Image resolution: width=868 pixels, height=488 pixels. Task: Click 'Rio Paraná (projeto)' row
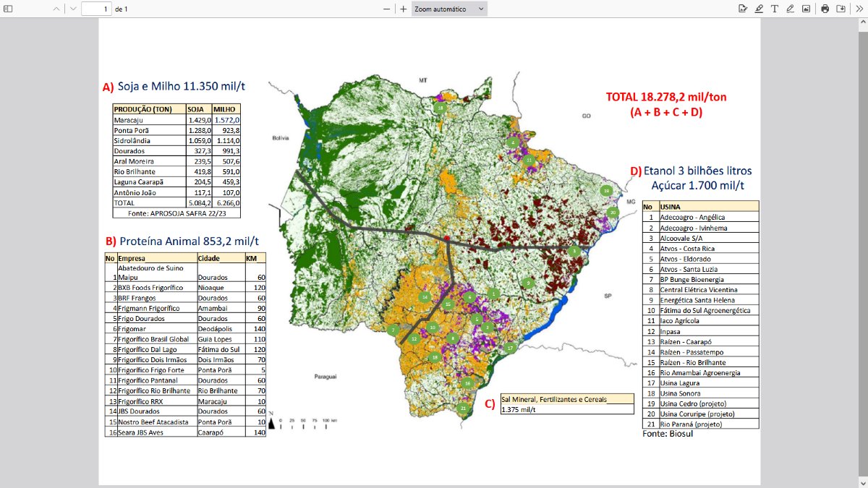click(700, 424)
